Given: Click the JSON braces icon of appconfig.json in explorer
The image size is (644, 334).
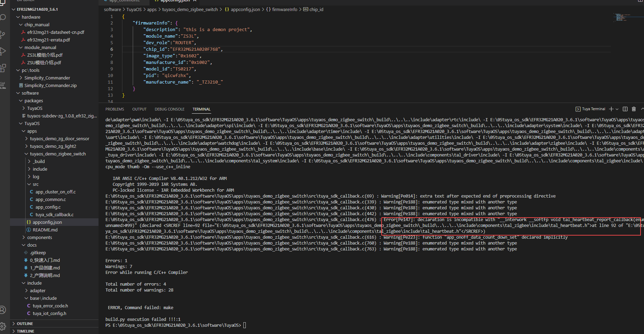Looking at the screenshot, I should click(29, 222).
